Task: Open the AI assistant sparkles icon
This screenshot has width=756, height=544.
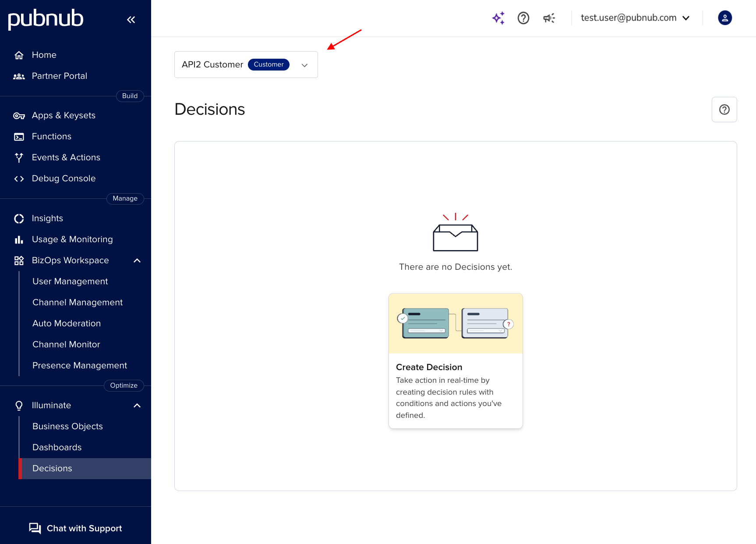Action: (498, 18)
